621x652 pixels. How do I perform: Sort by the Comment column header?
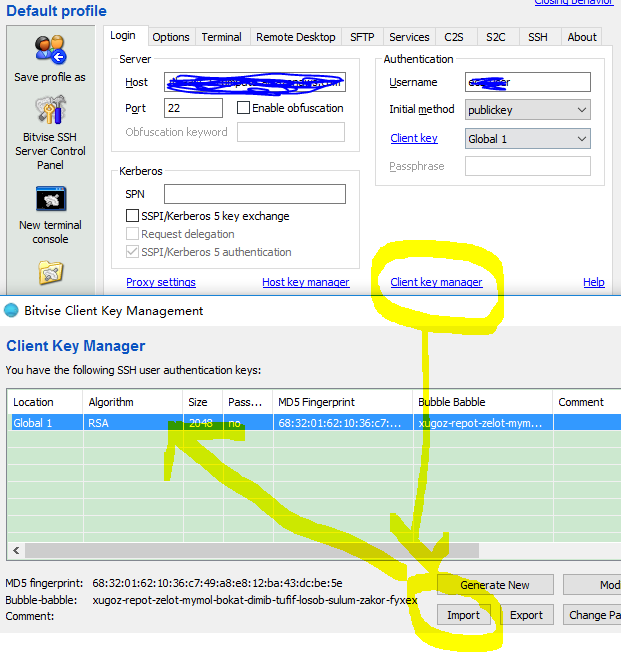point(587,402)
